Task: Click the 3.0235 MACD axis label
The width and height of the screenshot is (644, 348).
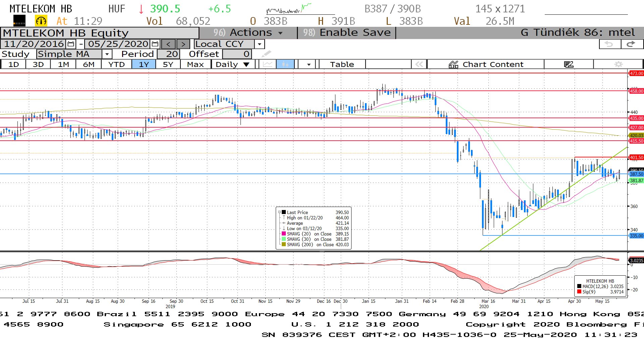Action: 636,261
